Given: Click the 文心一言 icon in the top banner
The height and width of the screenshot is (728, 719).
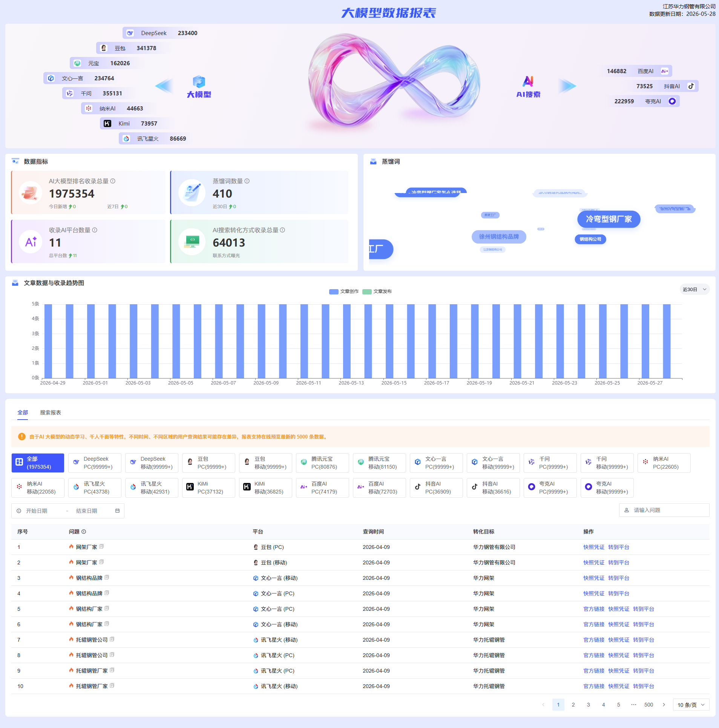Looking at the screenshot, I should pos(51,78).
